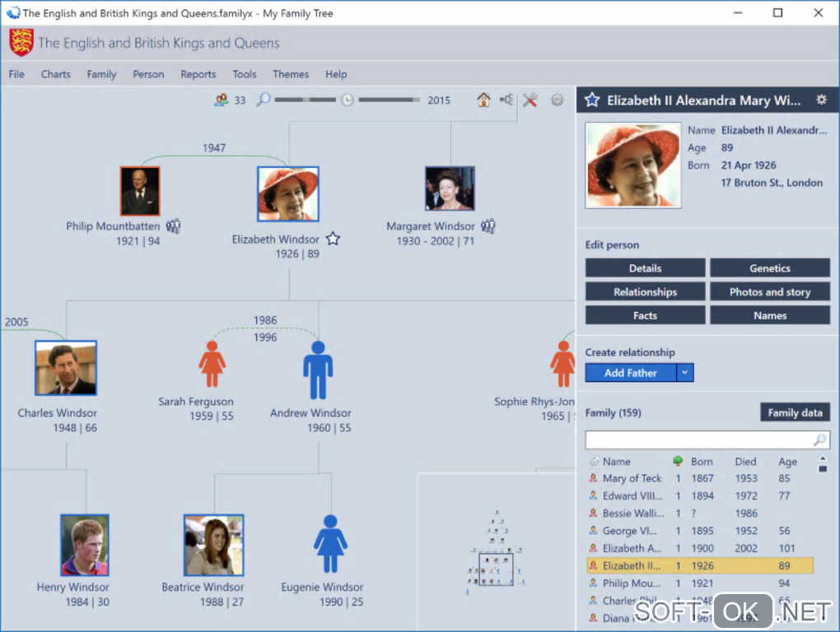Click Elizabeth II large portrait in side panel

pyautogui.click(x=632, y=165)
